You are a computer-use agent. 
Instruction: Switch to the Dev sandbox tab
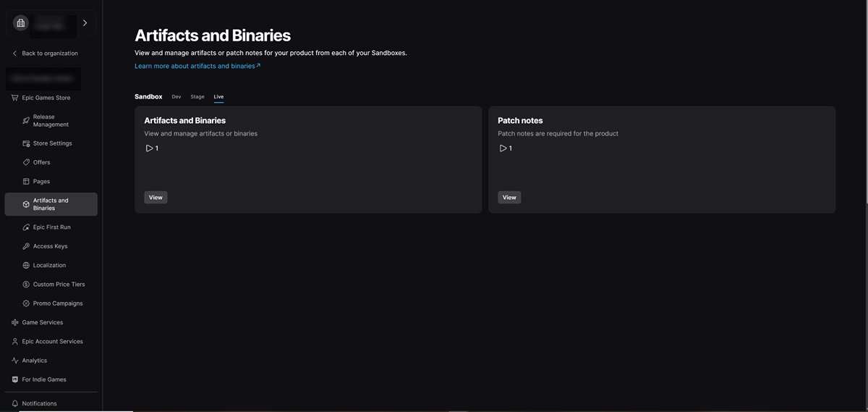(x=176, y=96)
